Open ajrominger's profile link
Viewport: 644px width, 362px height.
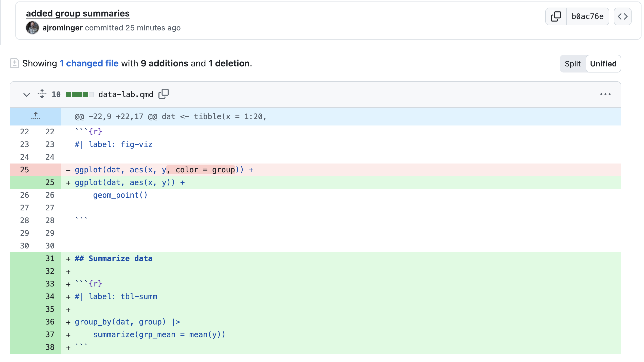click(62, 28)
